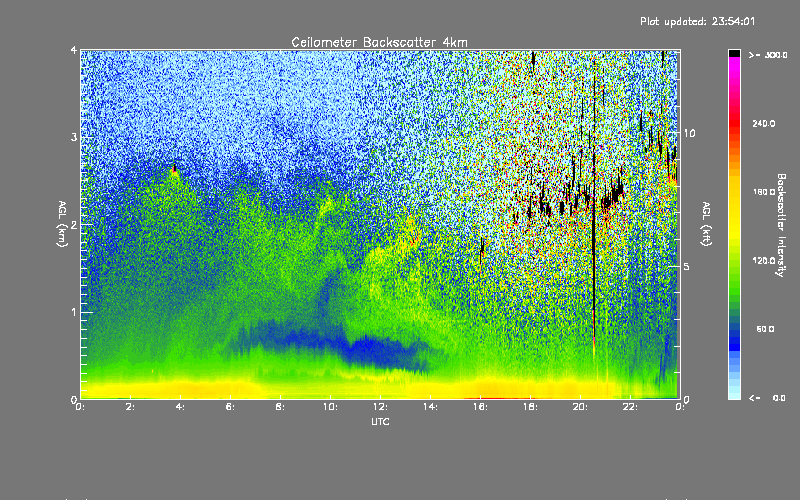Click the "<= 0.0" colorbar value

pyautogui.click(x=768, y=398)
